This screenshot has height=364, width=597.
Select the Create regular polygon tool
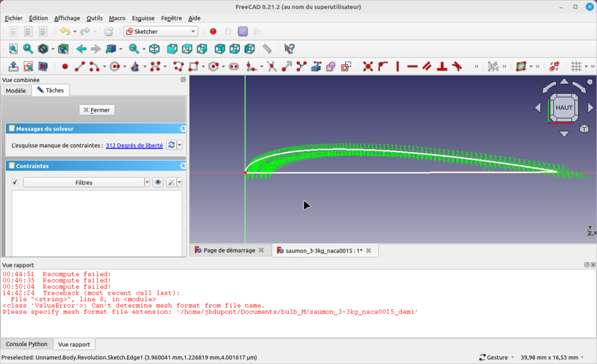213,66
